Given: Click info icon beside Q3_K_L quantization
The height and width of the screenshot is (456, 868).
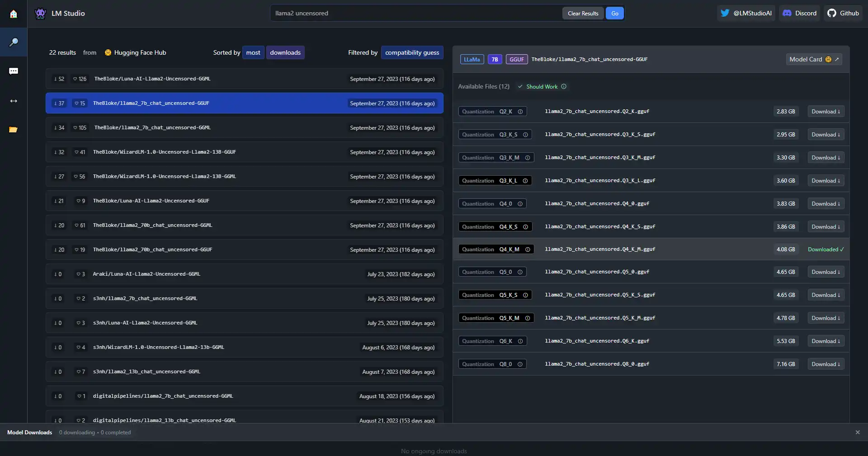Looking at the screenshot, I should pos(525,181).
